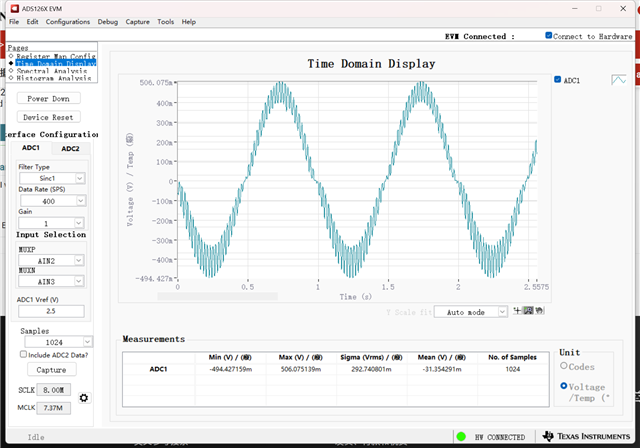Expand the Samples count dropdown
The width and height of the screenshot is (640, 448).
tap(87, 342)
